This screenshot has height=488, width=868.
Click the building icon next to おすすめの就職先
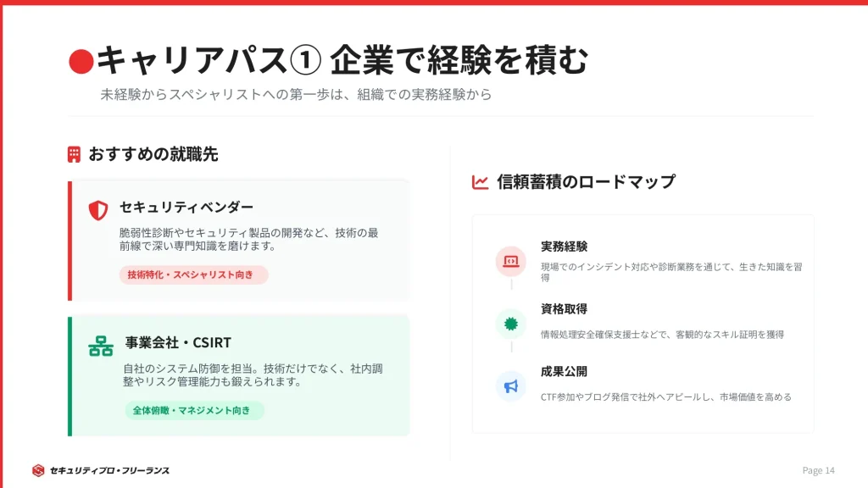75,154
